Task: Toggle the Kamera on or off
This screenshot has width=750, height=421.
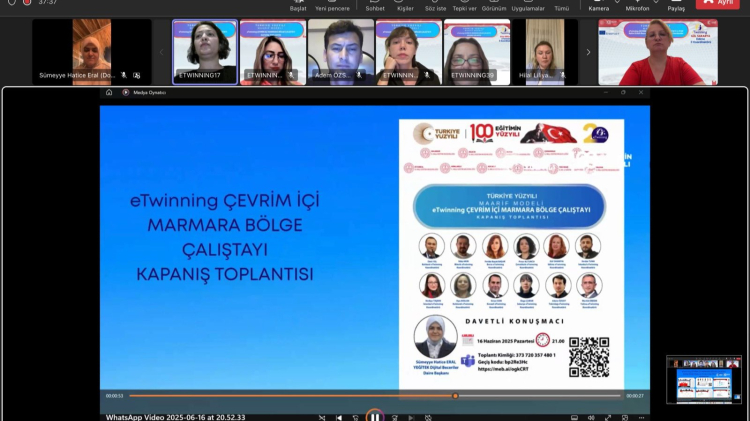Action: pos(599,6)
